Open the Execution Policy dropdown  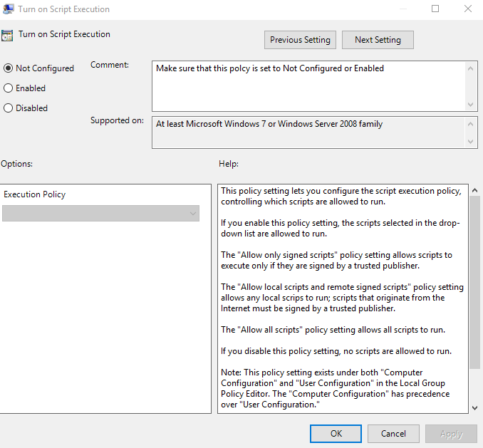point(100,214)
